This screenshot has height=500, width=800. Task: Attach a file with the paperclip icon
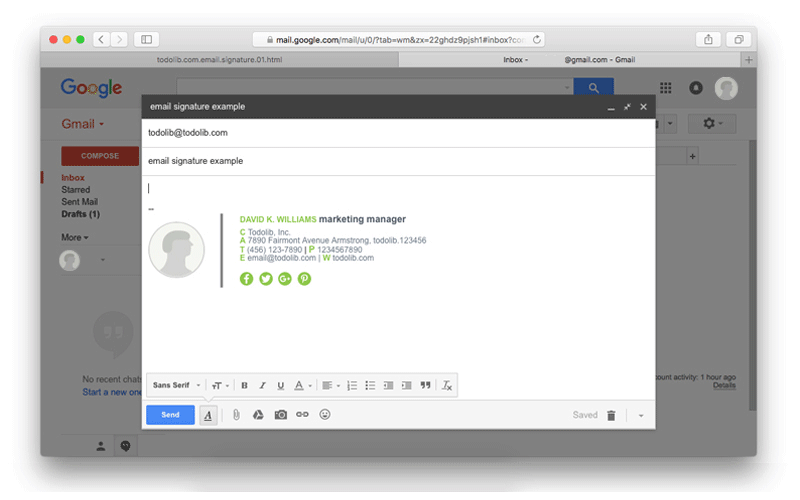(236, 415)
